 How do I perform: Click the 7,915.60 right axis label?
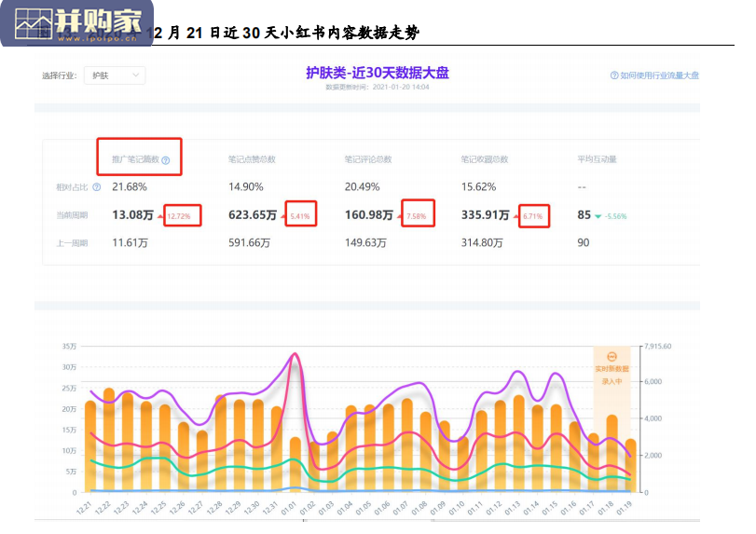[x=657, y=346]
